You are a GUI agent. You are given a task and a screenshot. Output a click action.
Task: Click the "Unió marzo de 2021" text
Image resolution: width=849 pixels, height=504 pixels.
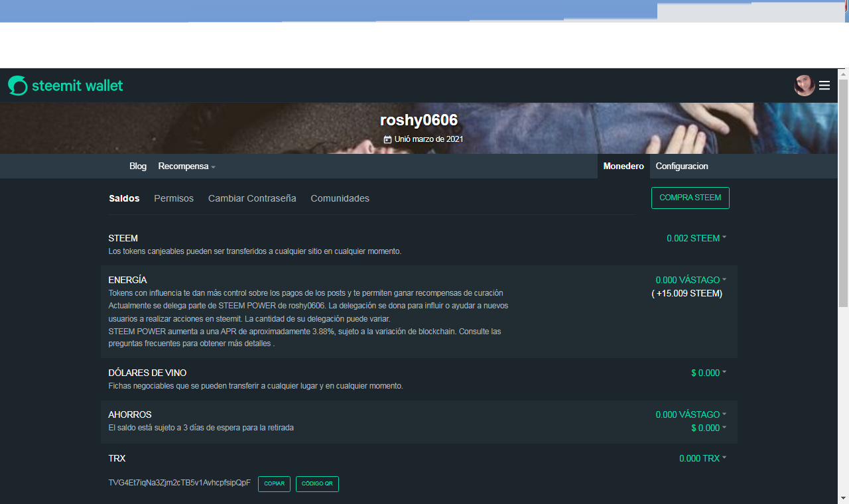[x=428, y=139]
